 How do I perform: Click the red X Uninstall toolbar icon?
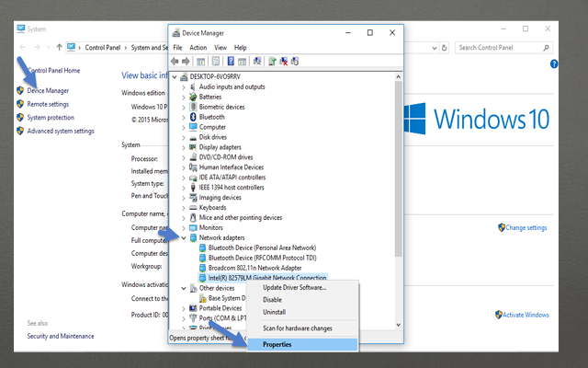283,61
